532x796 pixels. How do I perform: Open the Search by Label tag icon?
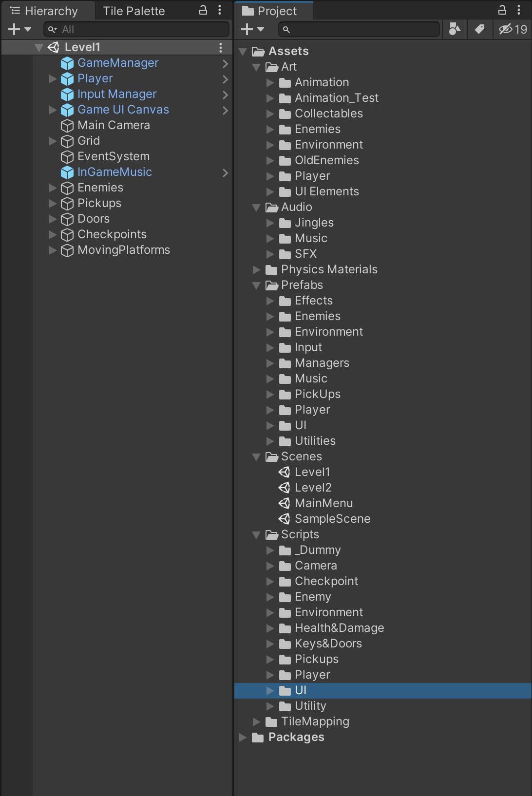point(479,30)
